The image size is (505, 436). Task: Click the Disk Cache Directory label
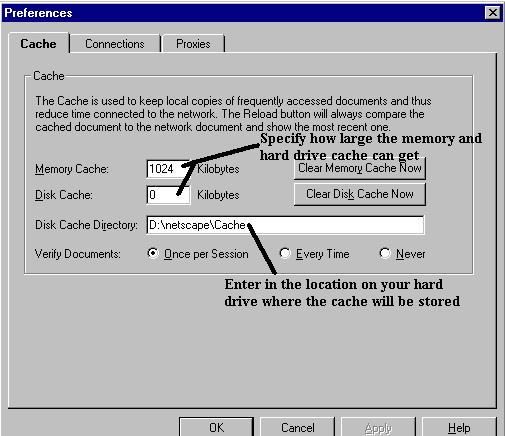coord(86,225)
